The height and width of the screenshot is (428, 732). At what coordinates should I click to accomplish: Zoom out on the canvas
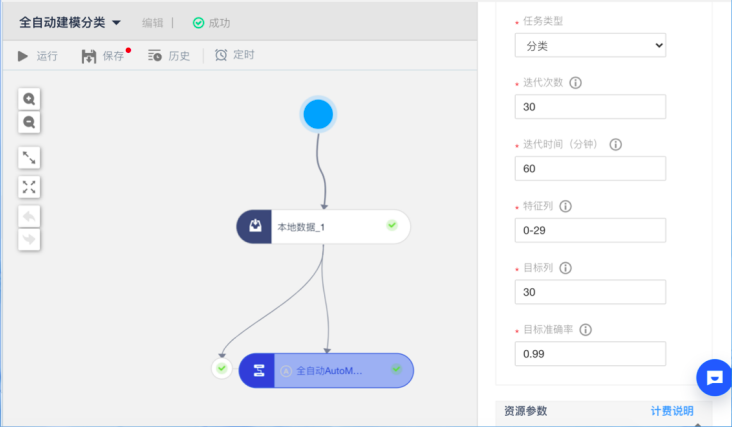click(29, 122)
